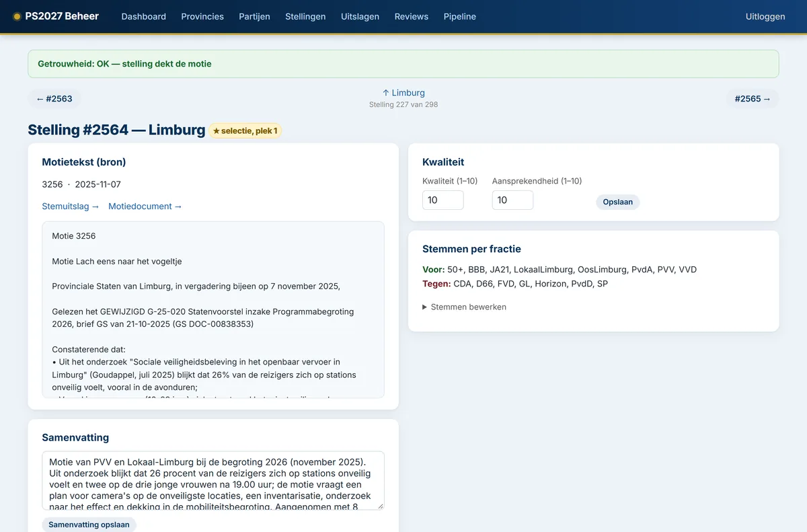Go to previous stelling #2563
807x532 pixels.
pyautogui.click(x=54, y=99)
